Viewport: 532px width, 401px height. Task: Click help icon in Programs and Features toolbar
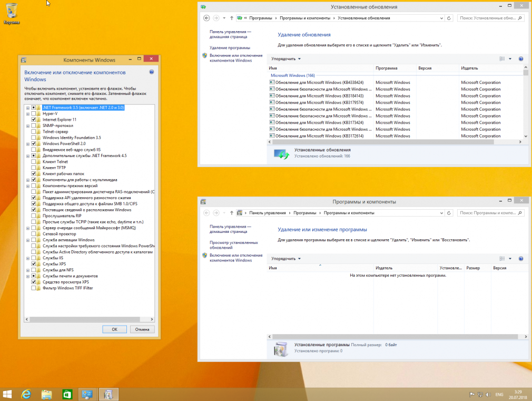pyautogui.click(x=521, y=259)
